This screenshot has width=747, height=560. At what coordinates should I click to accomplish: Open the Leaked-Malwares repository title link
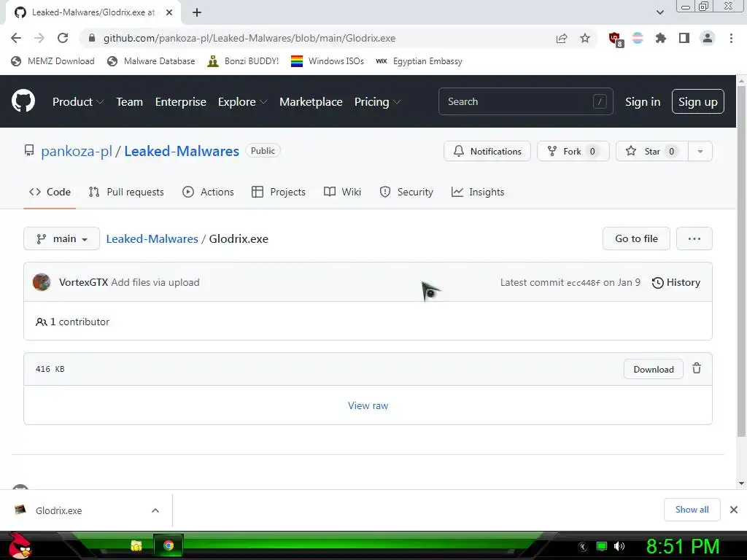(182, 151)
